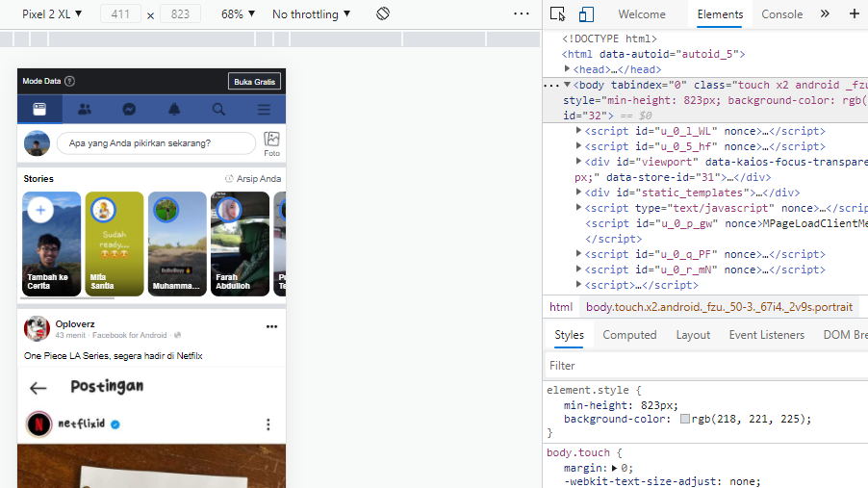Open Farah Abdulloh story card
Image resolution: width=868 pixels, height=488 pixels.
tap(241, 244)
